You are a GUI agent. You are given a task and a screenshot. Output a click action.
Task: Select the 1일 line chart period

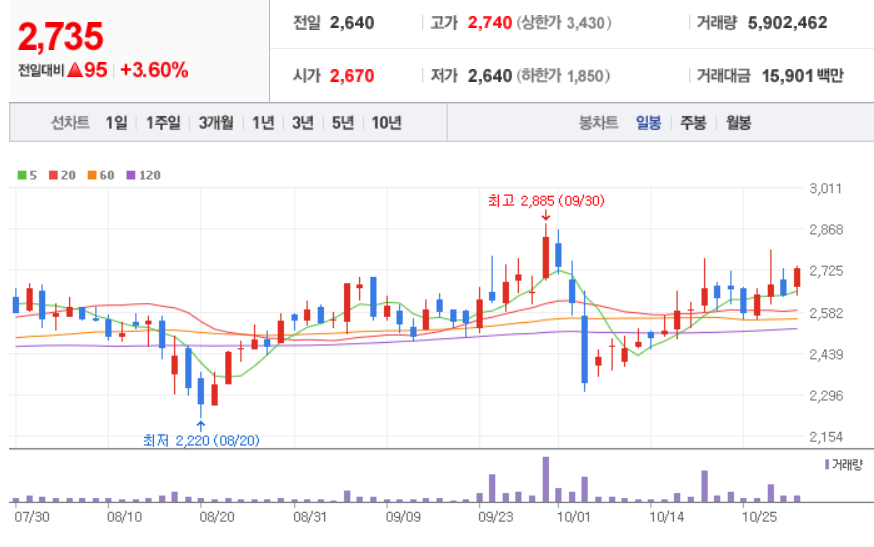tap(116, 122)
